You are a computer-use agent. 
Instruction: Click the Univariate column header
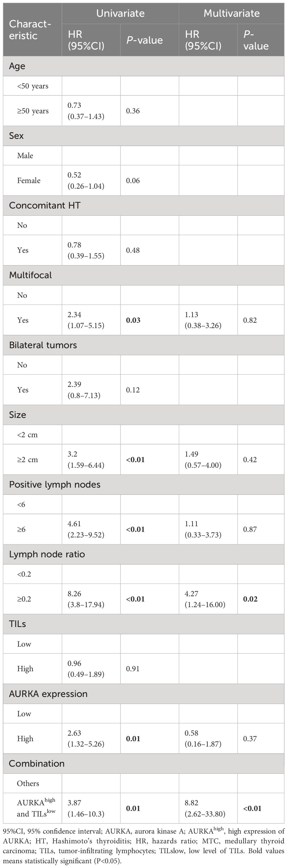(120, 13)
